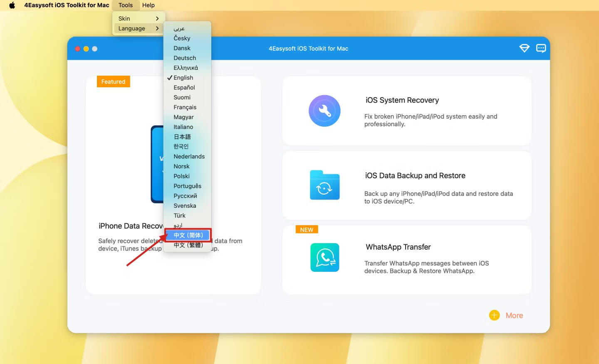Open iOS Data Backup and Restore title
Image resolution: width=599 pixels, height=364 pixels.
[415, 175]
